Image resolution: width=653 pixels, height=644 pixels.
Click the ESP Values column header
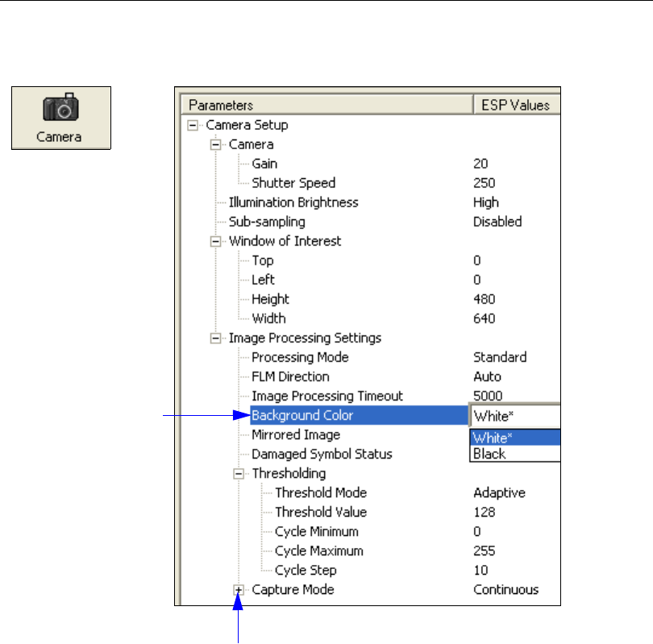pos(517,105)
